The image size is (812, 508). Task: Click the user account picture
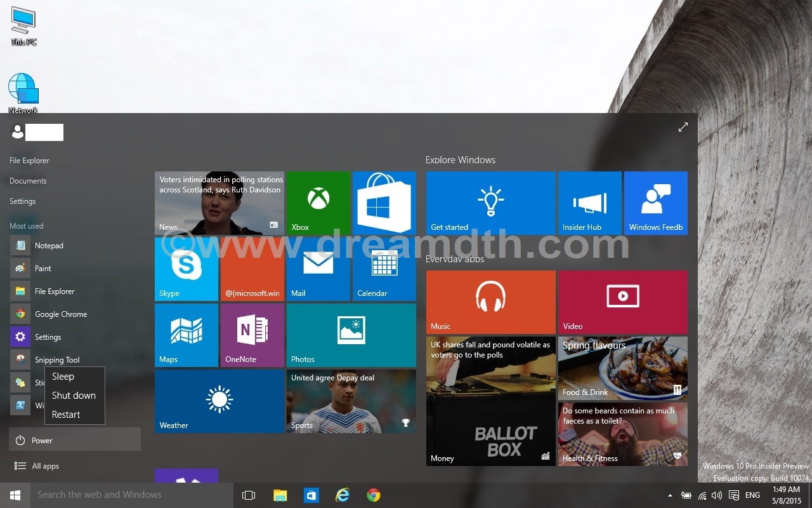18,131
